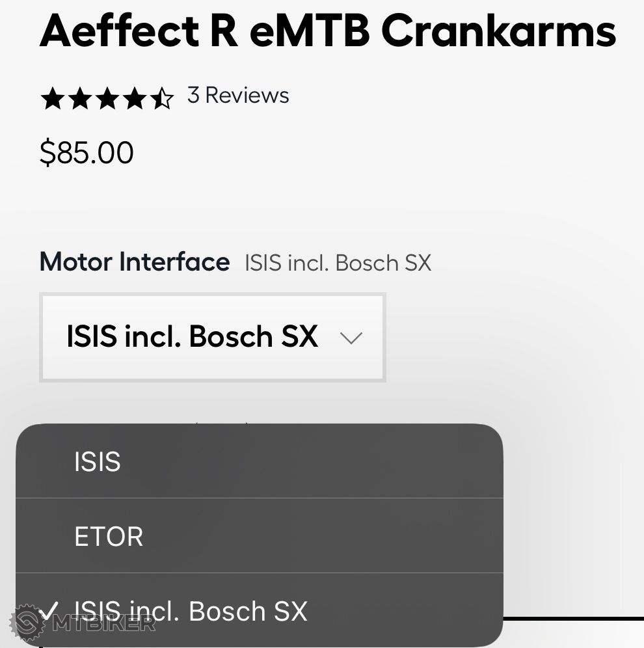
Task: Click the half-filled fifth rating star
Action: pyautogui.click(x=162, y=100)
